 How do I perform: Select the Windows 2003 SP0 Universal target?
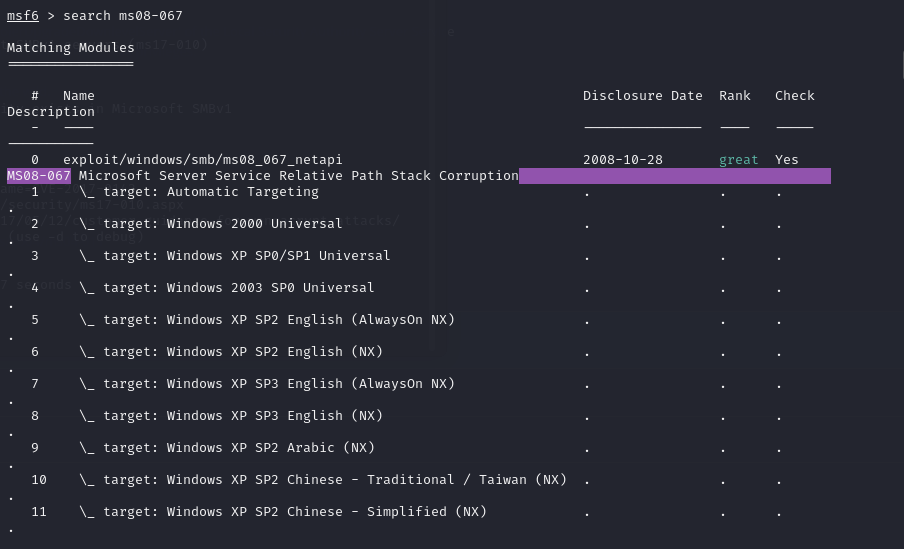coord(238,288)
